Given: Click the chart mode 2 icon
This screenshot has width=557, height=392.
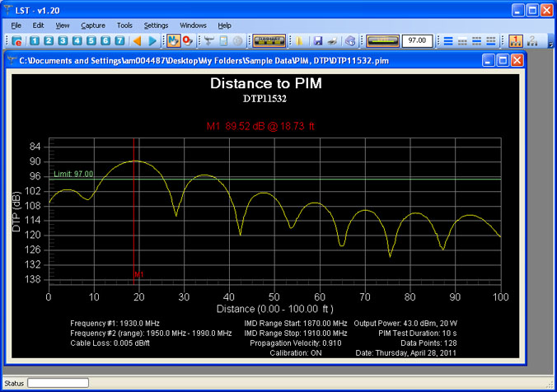Looking at the screenshot, I should pyautogui.click(x=531, y=41).
